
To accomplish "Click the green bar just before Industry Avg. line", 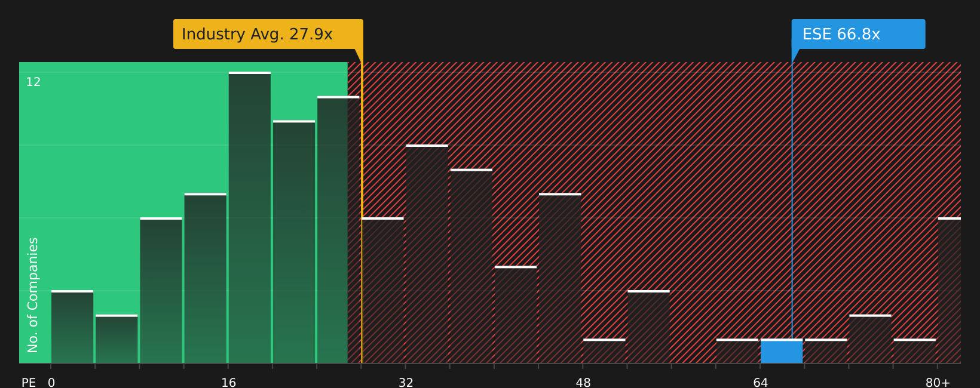I will 338,230.
